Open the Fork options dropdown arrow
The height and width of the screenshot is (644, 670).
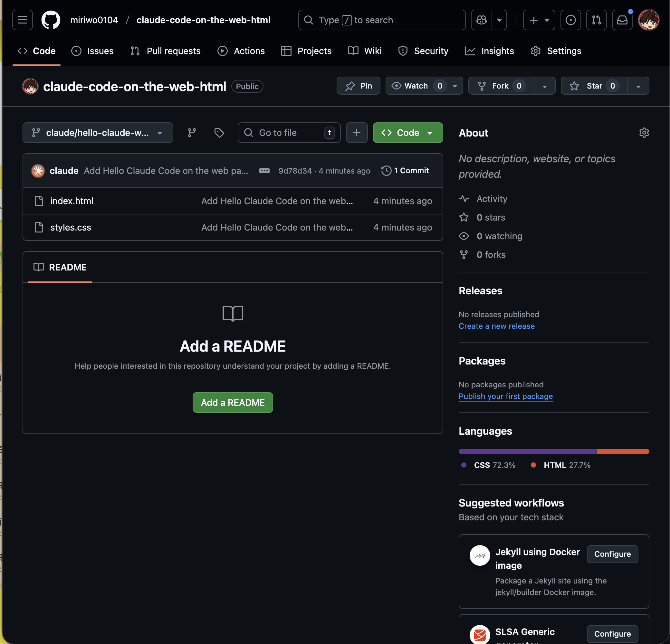coord(545,86)
